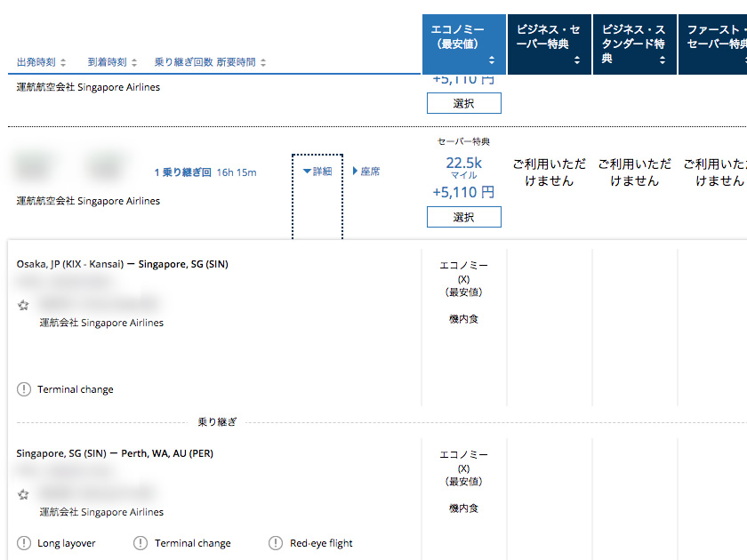Click sort arrows next to 所要時間

click(x=263, y=62)
